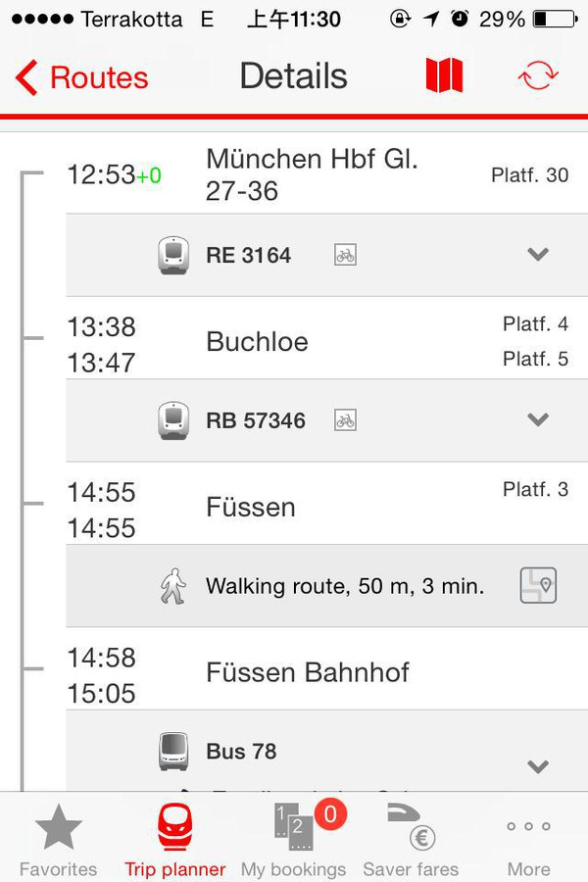Open the map view icon
The image size is (588, 882).
[x=444, y=75]
